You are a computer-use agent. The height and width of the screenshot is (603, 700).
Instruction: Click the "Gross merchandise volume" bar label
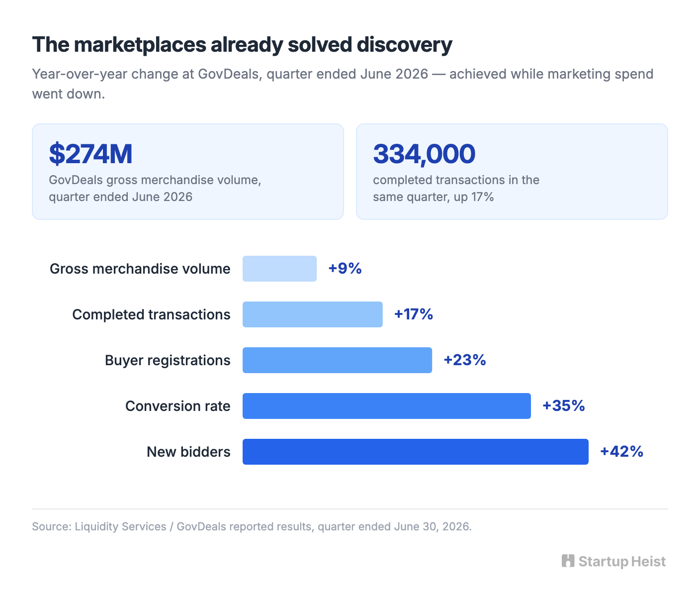pyautogui.click(x=140, y=269)
